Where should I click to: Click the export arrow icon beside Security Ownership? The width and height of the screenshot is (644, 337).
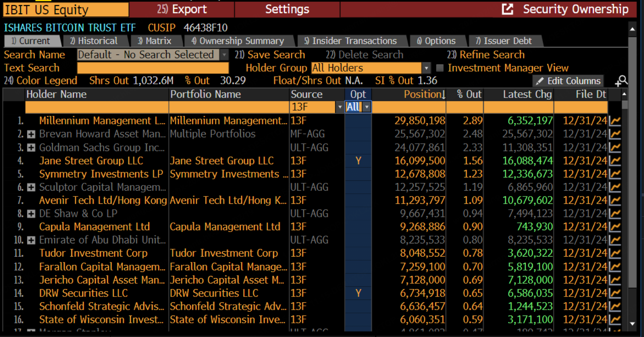pos(508,9)
